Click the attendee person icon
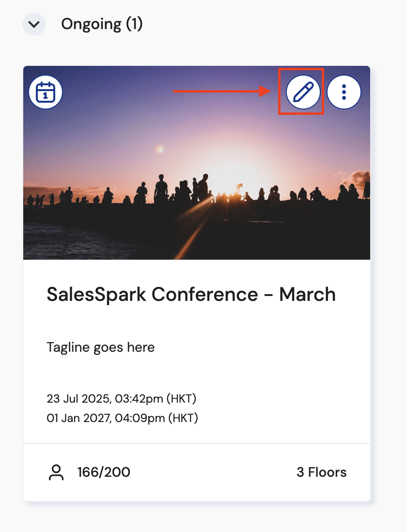This screenshot has width=407, height=532. 57,472
